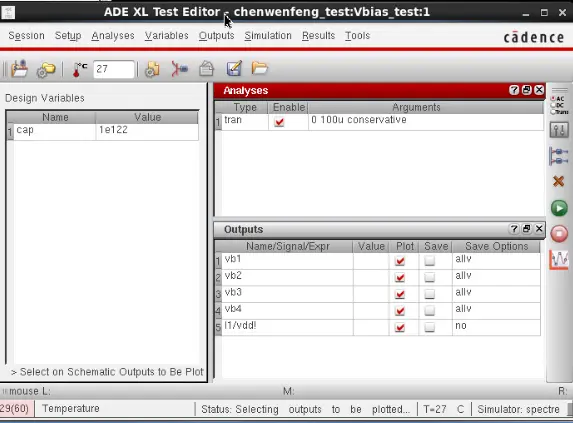Click the edit notepad toolbar icon
The image size is (573, 423).
point(234,69)
